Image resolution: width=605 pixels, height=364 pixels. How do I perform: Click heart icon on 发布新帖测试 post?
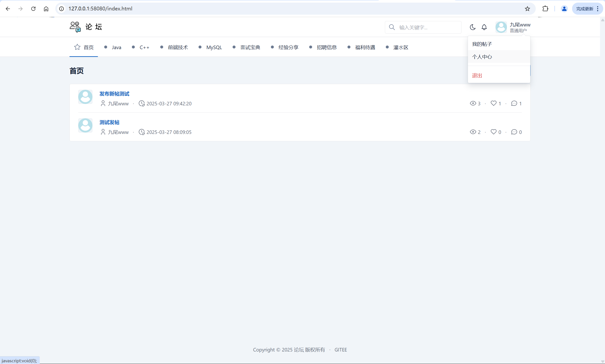tap(493, 103)
